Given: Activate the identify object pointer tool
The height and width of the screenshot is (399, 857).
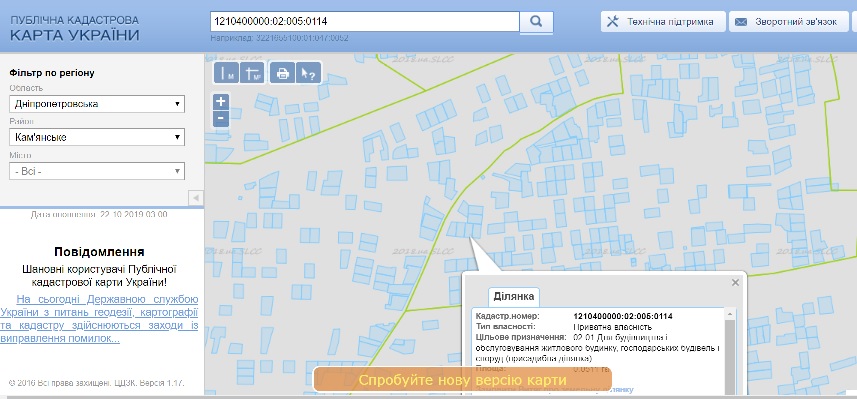Looking at the screenshot, I should click(308, 73).
